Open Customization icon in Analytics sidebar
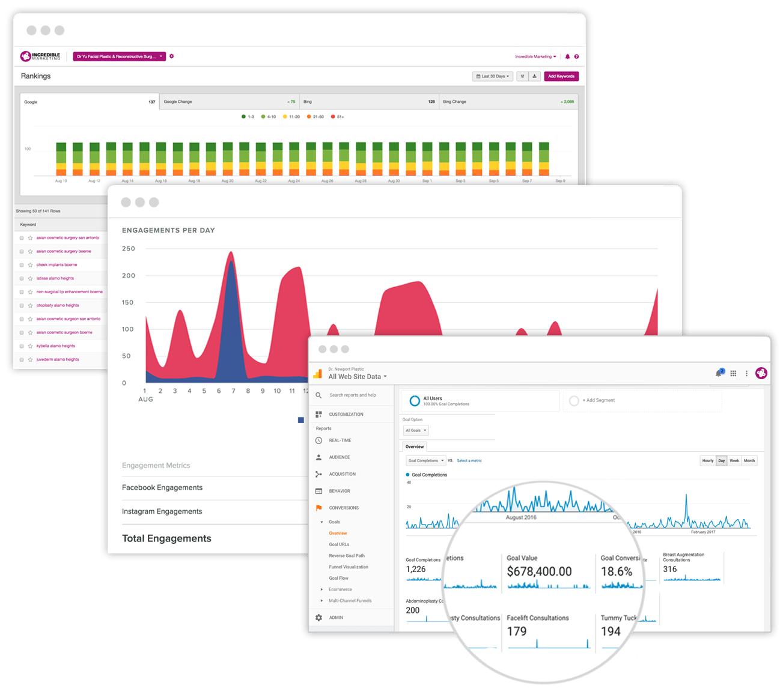Image resolution: width=783 pixels, height=700 pixels. (x=318, y=414)
